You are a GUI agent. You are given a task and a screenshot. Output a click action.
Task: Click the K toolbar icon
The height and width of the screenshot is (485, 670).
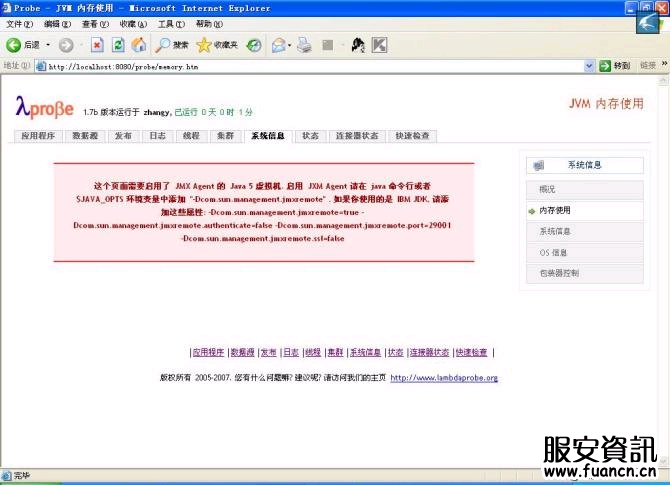point(379,45)
